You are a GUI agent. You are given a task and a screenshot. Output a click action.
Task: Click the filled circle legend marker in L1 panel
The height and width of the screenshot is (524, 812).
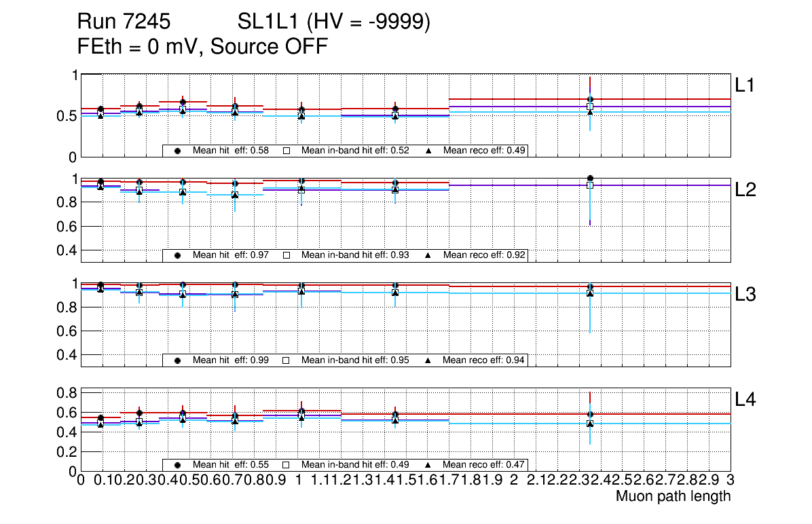[178, 151]
